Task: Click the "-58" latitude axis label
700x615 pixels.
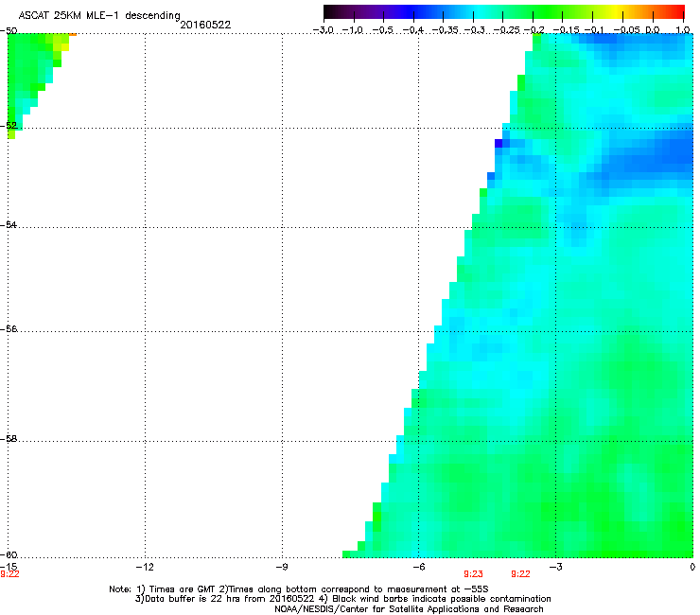Action: (x=9, y=439)
